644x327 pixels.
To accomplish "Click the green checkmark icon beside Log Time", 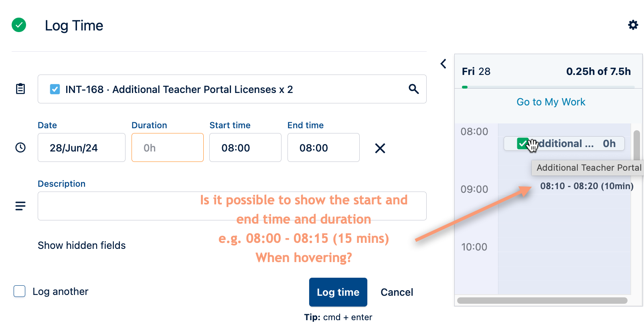I will (x=19, y=25).
